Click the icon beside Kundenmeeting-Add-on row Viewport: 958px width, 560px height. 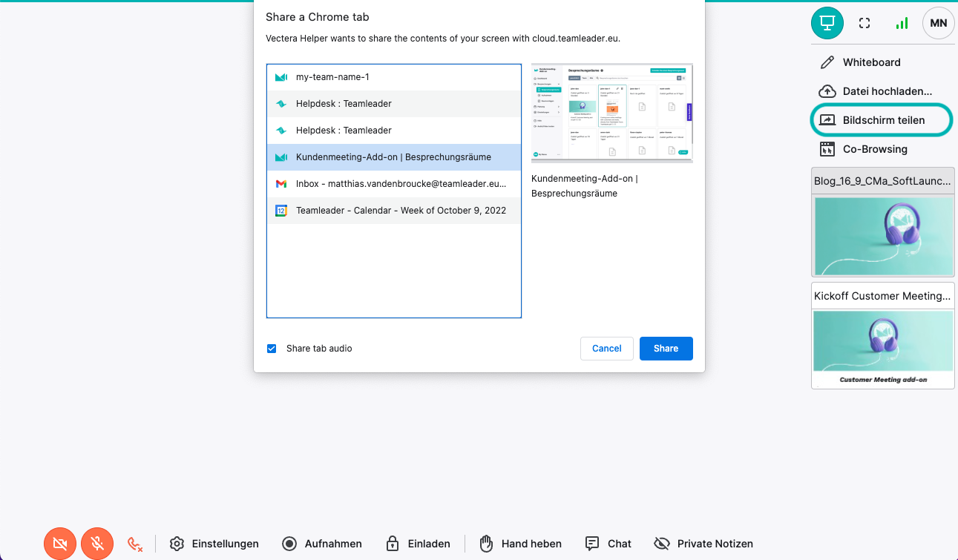click(x=281, y=157)
